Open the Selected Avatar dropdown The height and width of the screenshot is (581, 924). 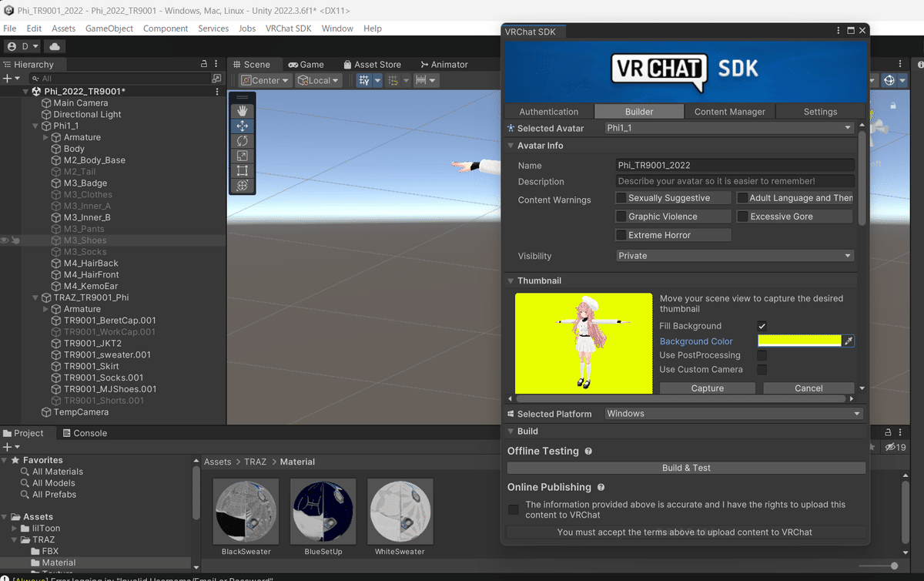click(x=729, y=128)
